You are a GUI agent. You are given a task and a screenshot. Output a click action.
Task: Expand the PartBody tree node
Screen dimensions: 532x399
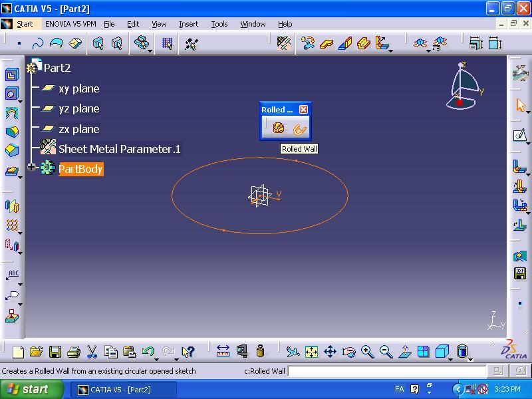point(31,168)
